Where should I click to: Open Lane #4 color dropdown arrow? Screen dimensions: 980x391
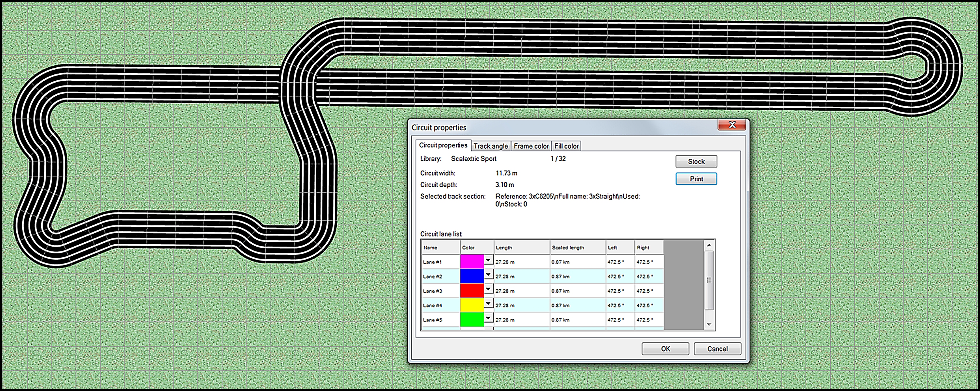[x=488, y=303]
